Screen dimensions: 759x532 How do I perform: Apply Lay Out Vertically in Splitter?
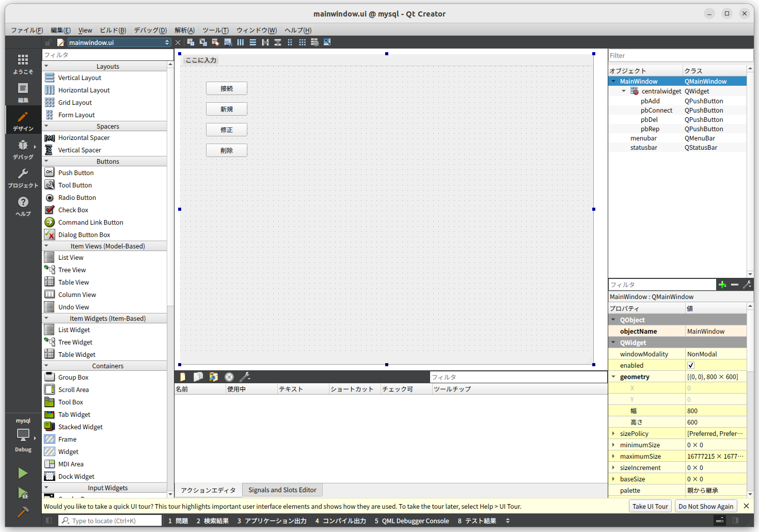tap(277, 42)
